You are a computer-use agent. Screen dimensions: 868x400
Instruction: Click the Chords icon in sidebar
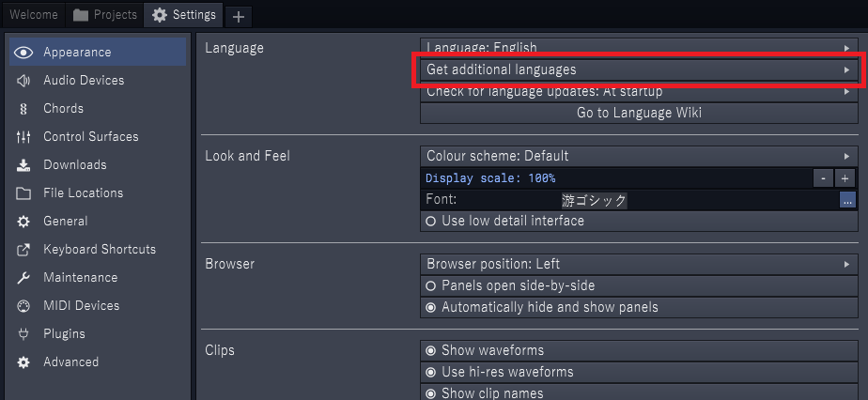click(23, 109)
